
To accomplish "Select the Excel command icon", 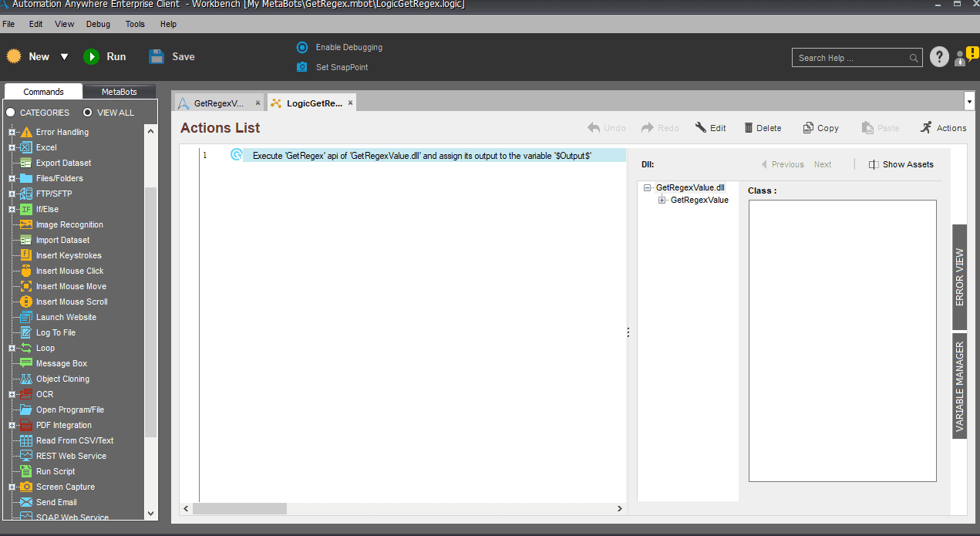I will point(26,147).
